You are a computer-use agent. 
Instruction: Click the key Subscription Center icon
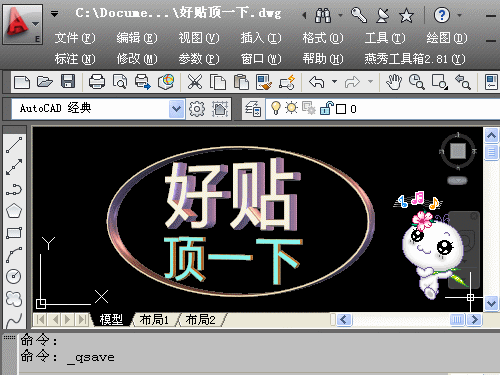pyautogui.click(x=359, y=15)
